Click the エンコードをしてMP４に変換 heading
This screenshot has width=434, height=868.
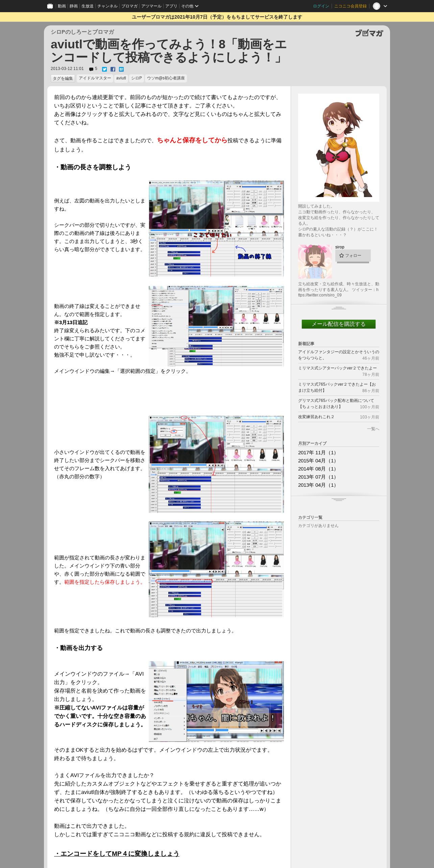(x=117, y=853)
